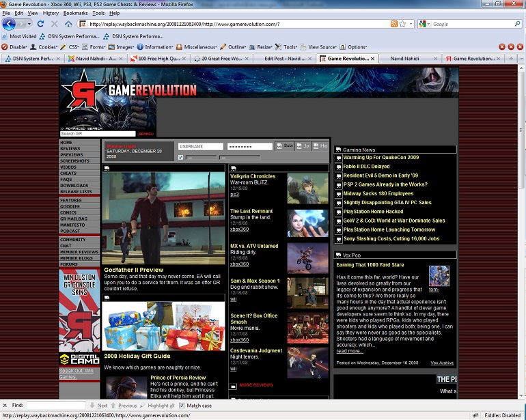Viewport: 526px width, 420px height.
Task: Click the Valkyria Chronicles thumbnail
Action: (x=307, y=188)
